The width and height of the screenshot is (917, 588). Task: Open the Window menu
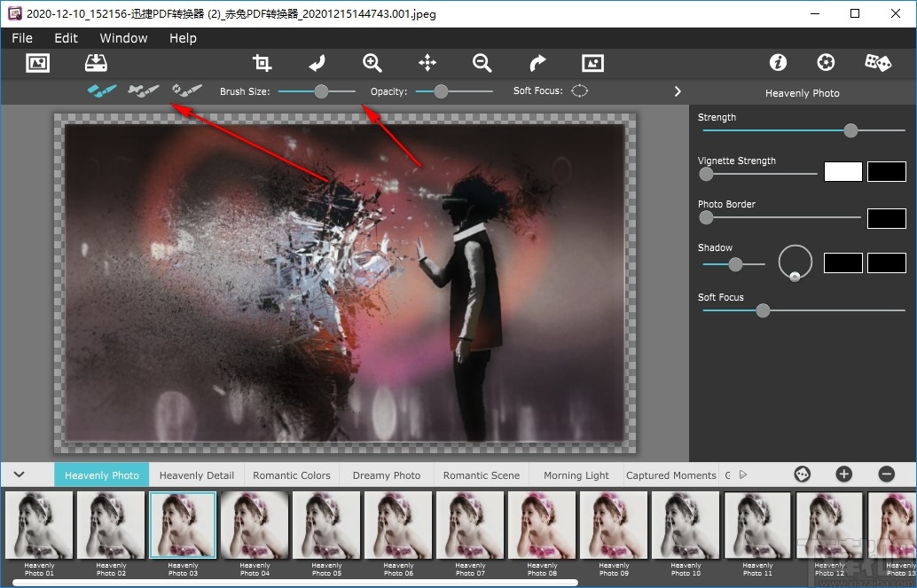click(x=123, y=38)
